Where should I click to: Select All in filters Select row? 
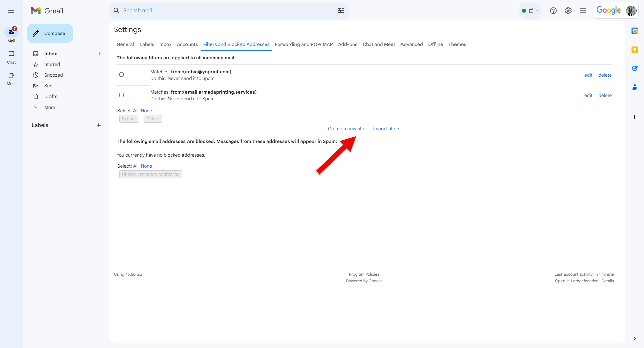tap(136, 111)
